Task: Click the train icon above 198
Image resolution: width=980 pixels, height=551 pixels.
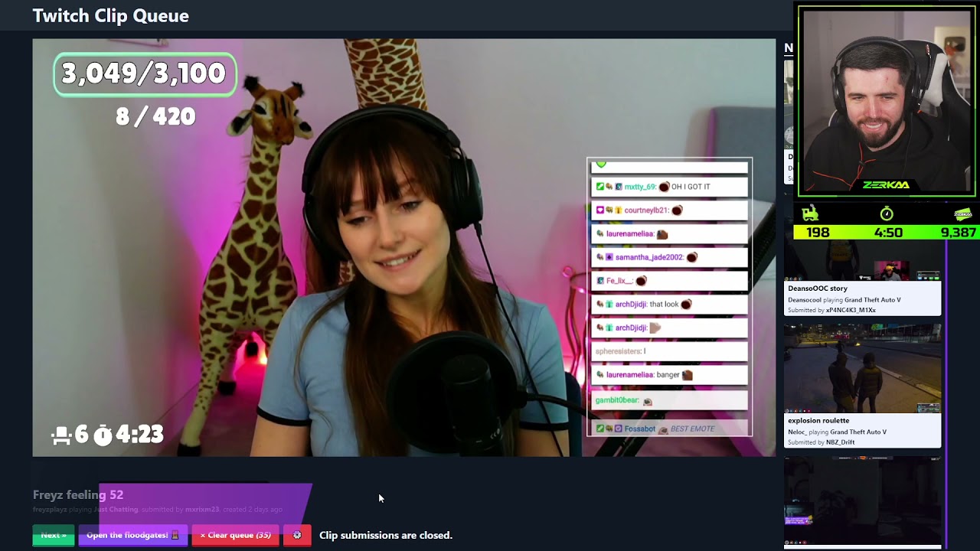Action: [x=810, y=214]
